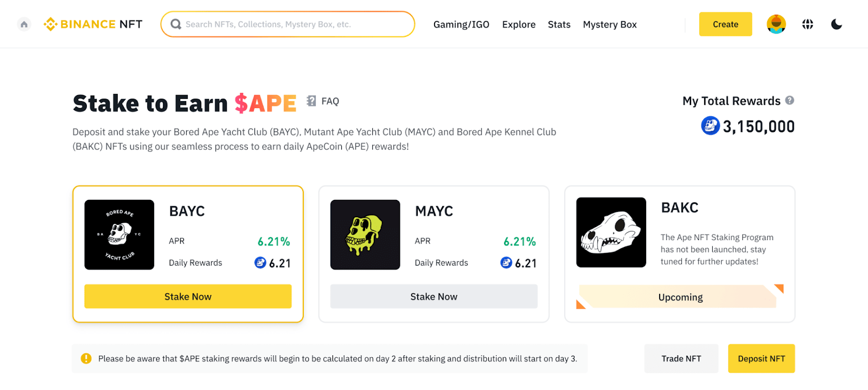Click Deposit NFT

pyautogui.click(x=761, y=358)
